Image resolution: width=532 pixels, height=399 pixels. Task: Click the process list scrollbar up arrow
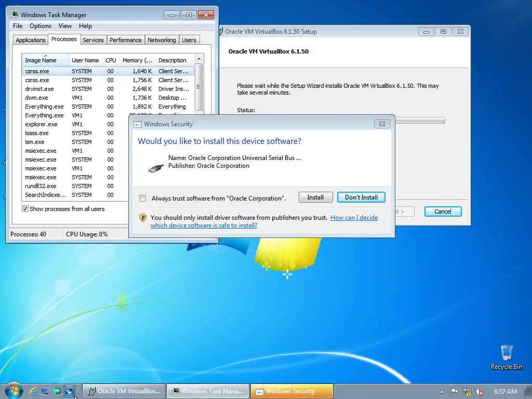pyautogui.click(x=199, y=59)
